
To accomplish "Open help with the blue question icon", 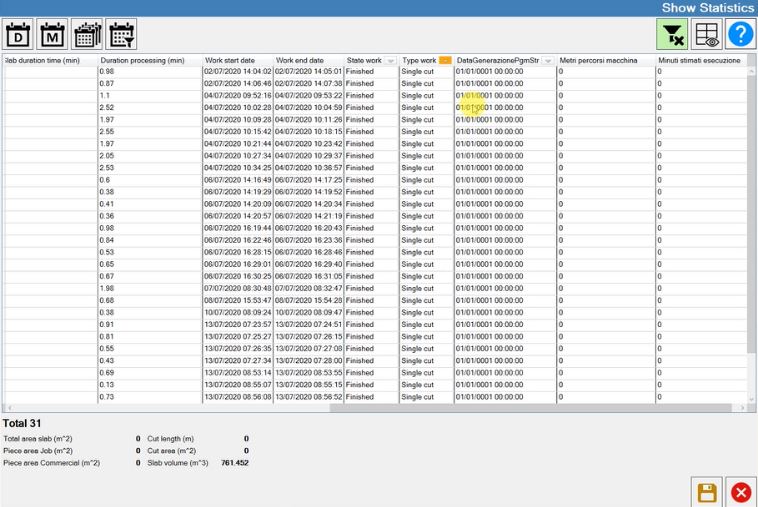I will (741, 34).
